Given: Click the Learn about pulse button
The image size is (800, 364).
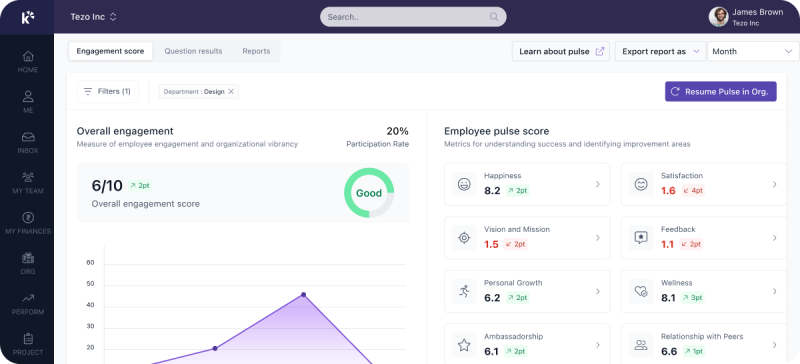Looking at the screenshot, I should pyautogui.click(x=561, y=51).
